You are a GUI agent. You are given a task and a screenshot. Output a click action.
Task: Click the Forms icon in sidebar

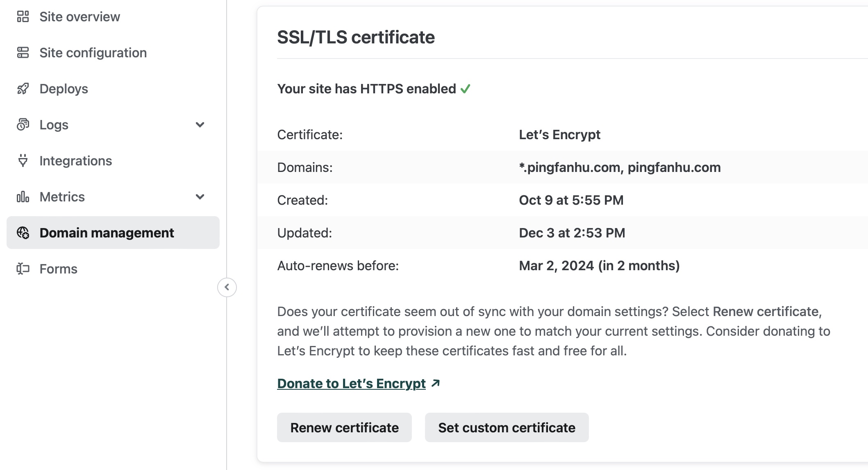[x=23, y=269]
